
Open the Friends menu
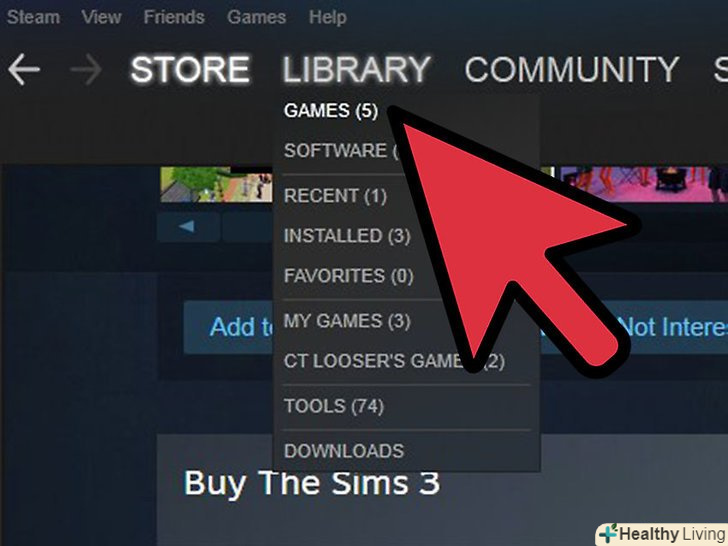tap(174, 18)
